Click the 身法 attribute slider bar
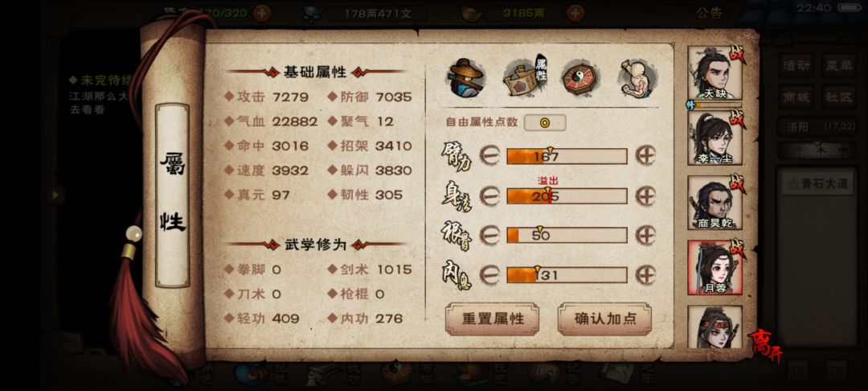 click(x=567, y=196)
